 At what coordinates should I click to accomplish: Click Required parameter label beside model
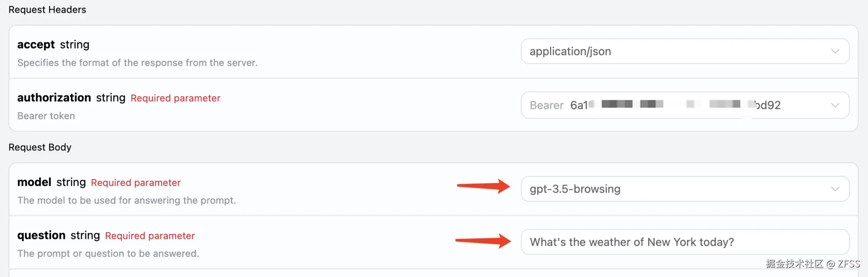click(x=136, y=183)
